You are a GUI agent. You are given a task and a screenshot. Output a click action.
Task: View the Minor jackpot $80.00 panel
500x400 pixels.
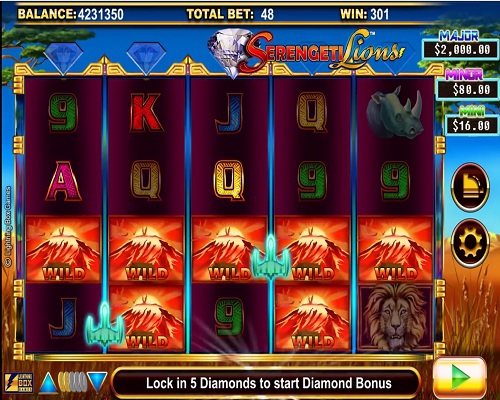[x=468, y=84]
